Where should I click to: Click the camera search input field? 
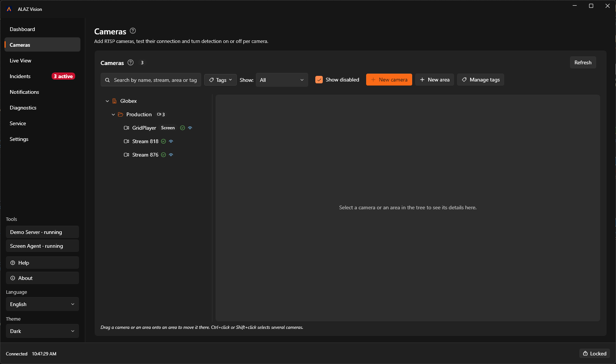(151, 80)
